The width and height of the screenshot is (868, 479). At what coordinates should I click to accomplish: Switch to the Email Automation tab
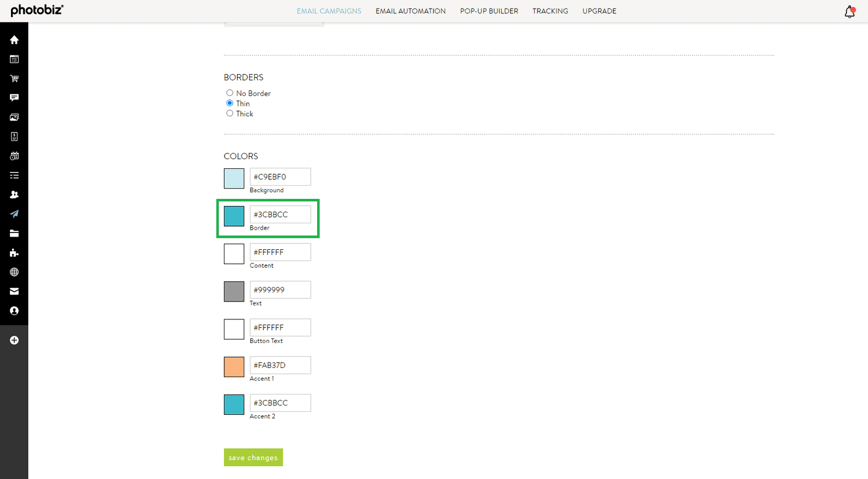[410, 11]
